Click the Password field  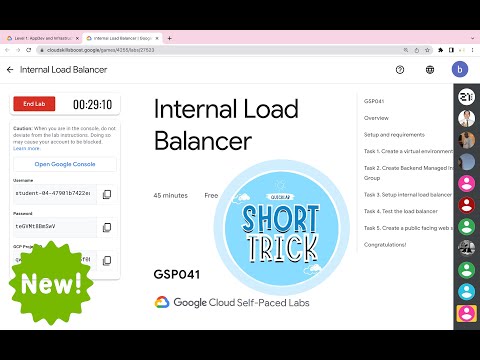coord(55,227)
